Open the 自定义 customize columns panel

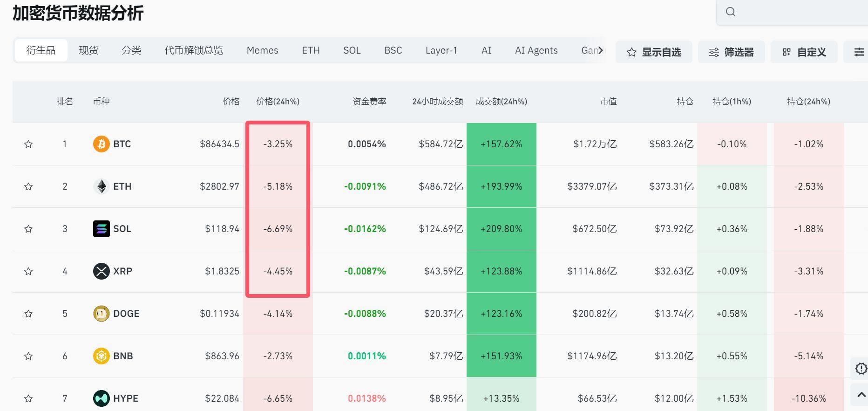tap(804, 52)
